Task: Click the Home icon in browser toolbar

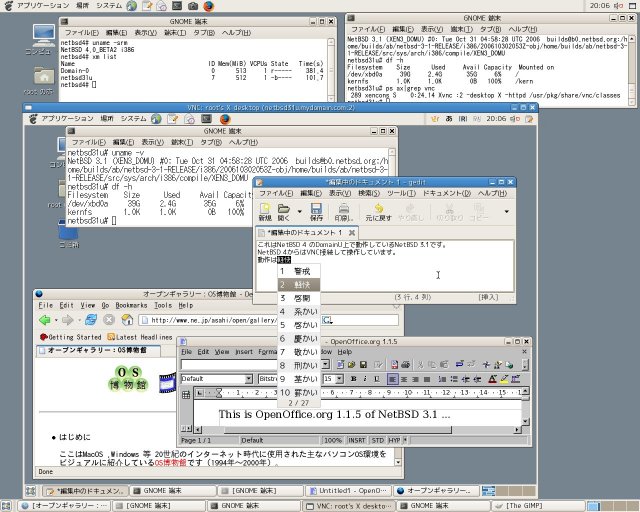Action: (127, 320)
